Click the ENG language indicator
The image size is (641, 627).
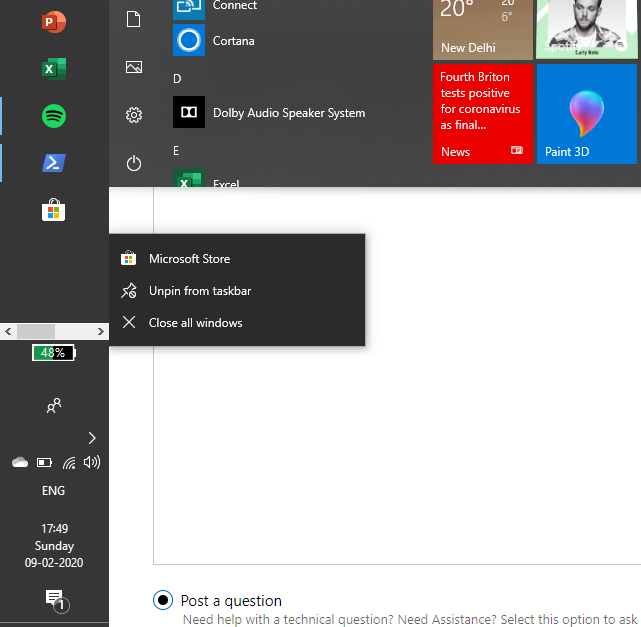[x=54, y=490]
